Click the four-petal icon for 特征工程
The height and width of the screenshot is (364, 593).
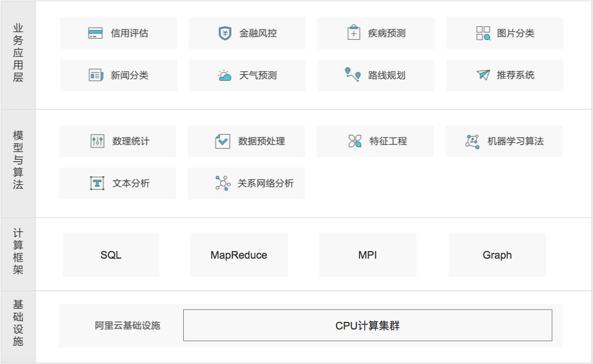(x=355, y=141)
